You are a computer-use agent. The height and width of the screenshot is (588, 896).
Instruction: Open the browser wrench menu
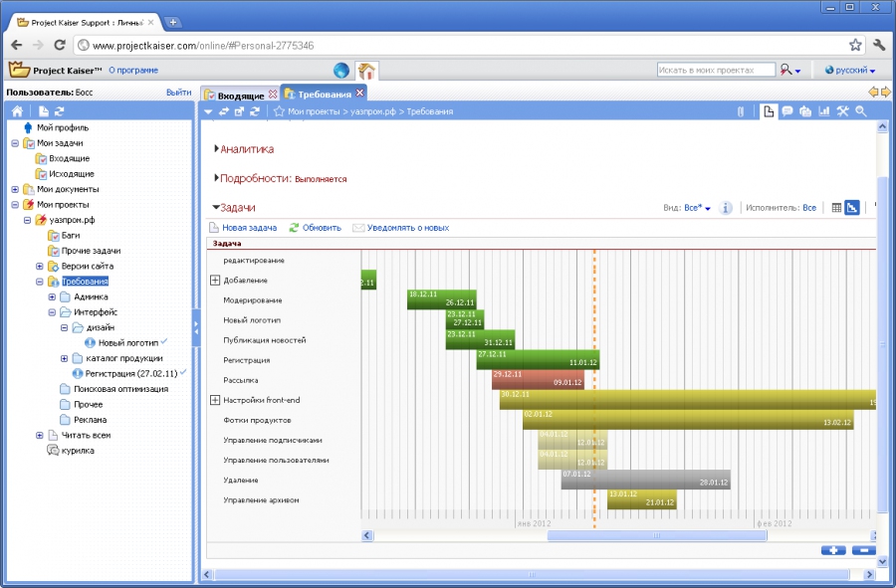pyautogui.click(x=879, y=45)
